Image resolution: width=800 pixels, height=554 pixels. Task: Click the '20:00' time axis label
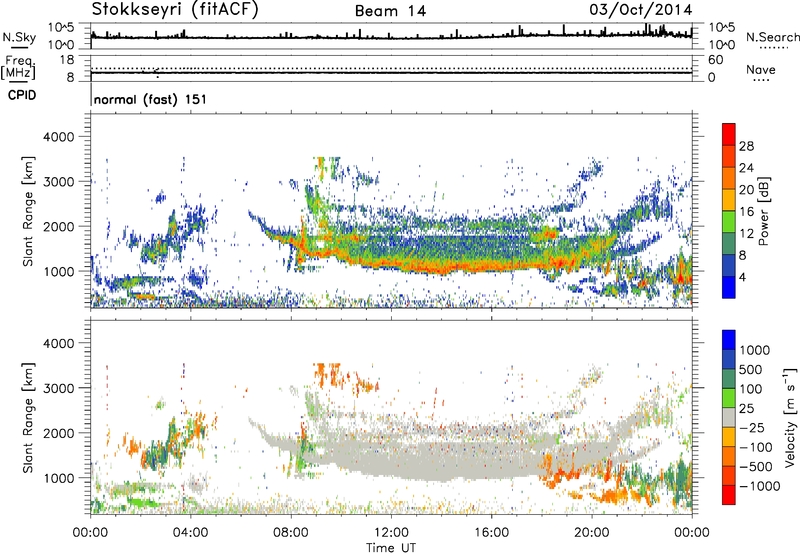[591, 533]
